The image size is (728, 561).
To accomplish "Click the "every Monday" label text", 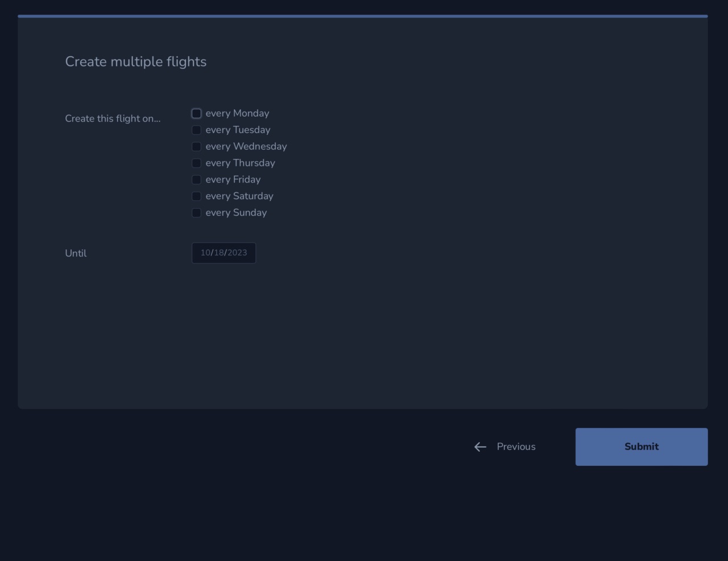I will tap(237, 114).
